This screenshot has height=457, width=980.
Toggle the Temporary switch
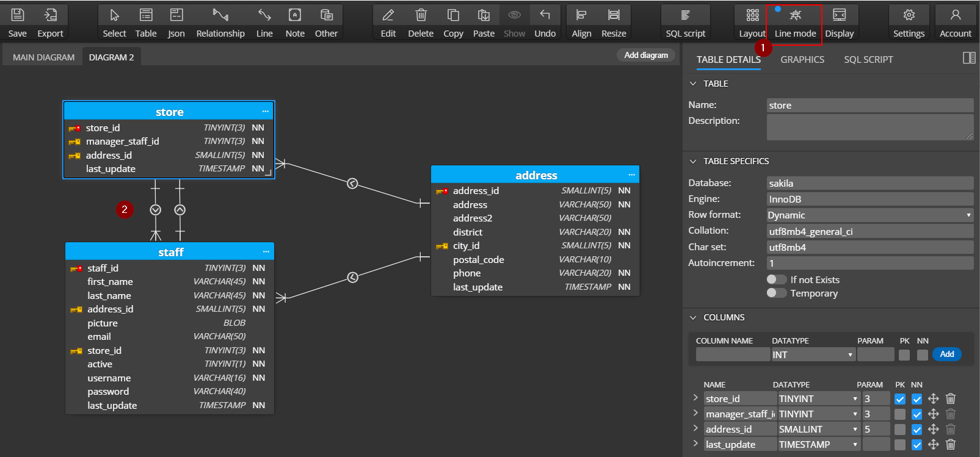coord(777,293)
